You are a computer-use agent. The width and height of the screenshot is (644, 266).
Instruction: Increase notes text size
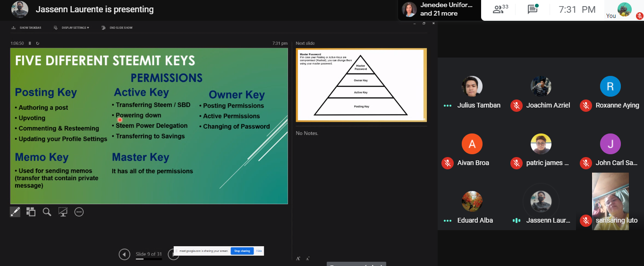(298, 258)
